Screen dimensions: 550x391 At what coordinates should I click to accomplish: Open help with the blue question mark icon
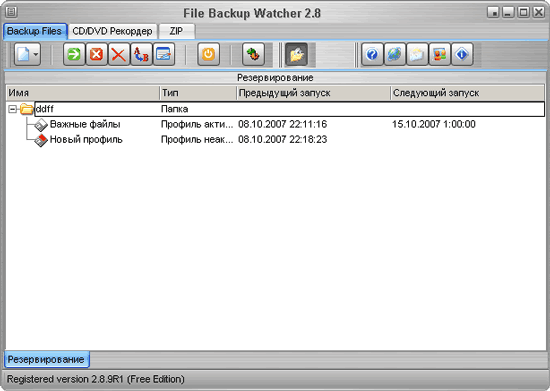[372, 54]
